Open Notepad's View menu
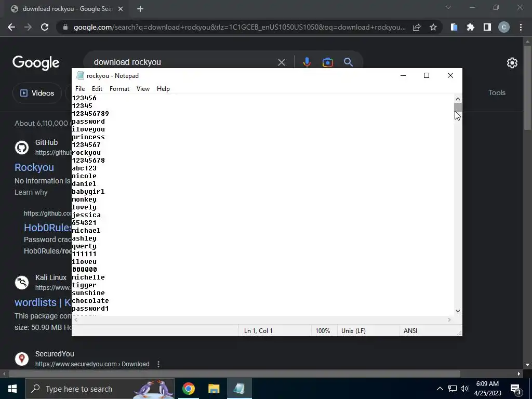This screenshot has height=399, width=532. point(143,88)
